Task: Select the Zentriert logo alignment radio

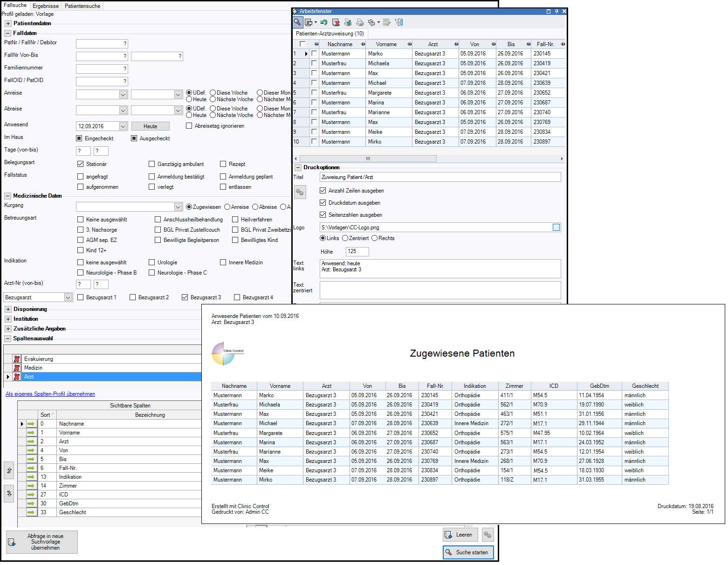Action: (x=345, y=238)
